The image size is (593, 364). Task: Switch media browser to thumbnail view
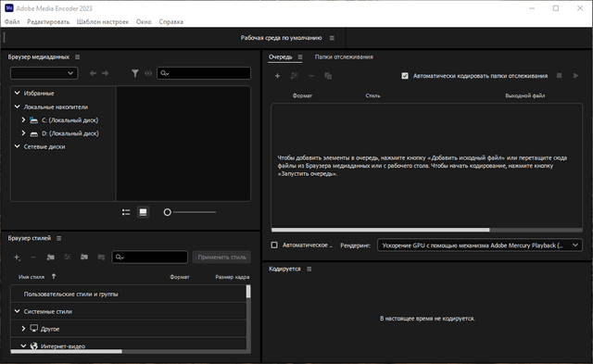point(143,212)
